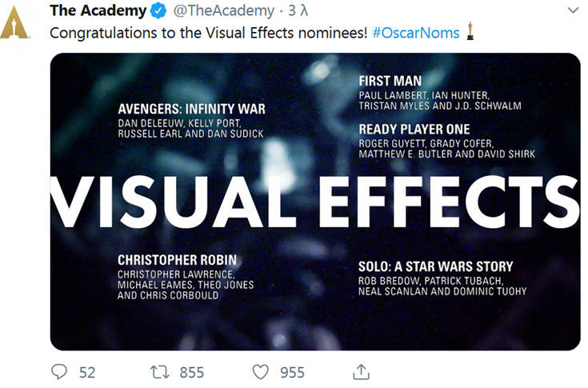Retweet using the arrows icon
Image resolution: width=588 pixels, height=388 pixels.
point(160,372)
